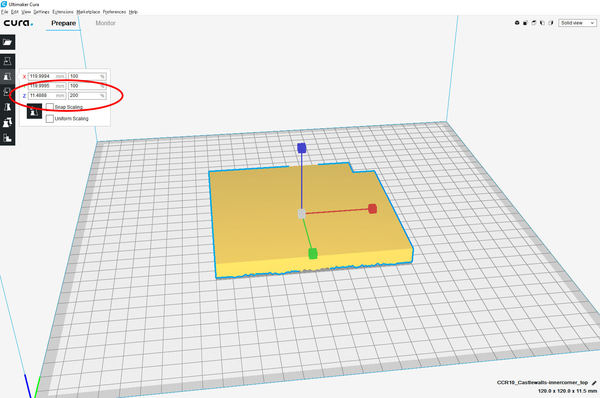The image size is (600, 398).
Task: Click the Z scale percentage field
Action: coord(87,95)
